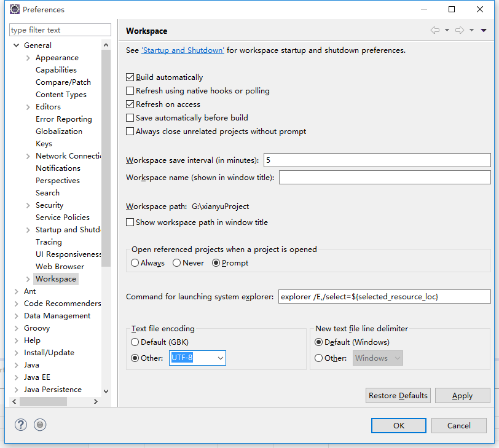
Task: Expand the Java EE preferences node
Action: (16, 377)
